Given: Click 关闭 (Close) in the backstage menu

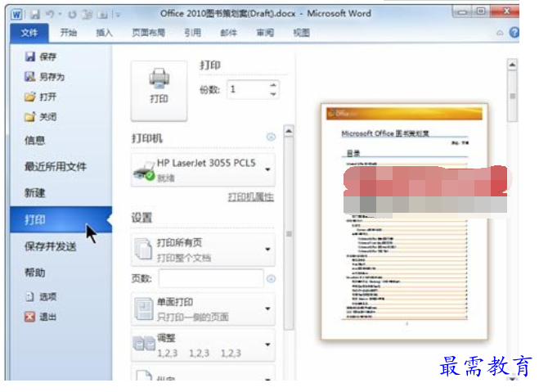Looking at the screenshot, I should click(41, 117).
